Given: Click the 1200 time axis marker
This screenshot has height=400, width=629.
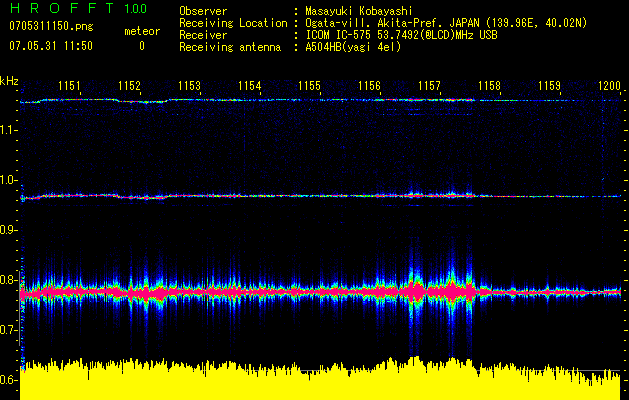Looking at the screenshot, I should coord(609,86).
